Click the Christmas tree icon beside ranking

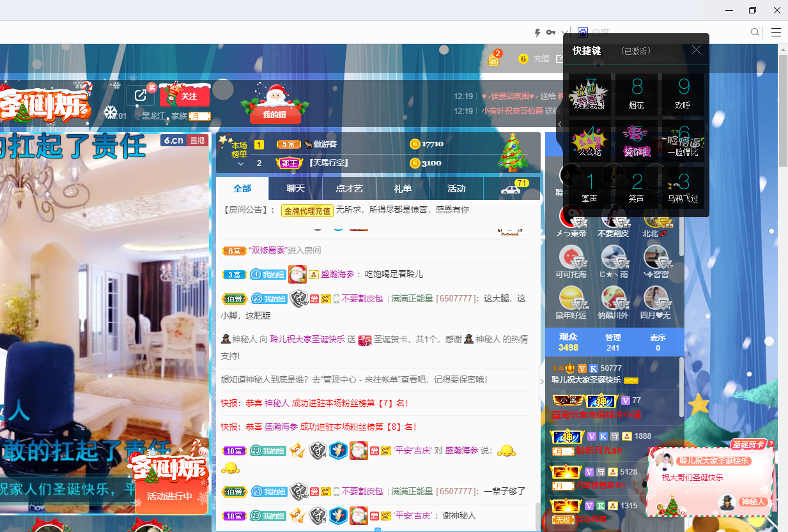click(x=512, y=152)
